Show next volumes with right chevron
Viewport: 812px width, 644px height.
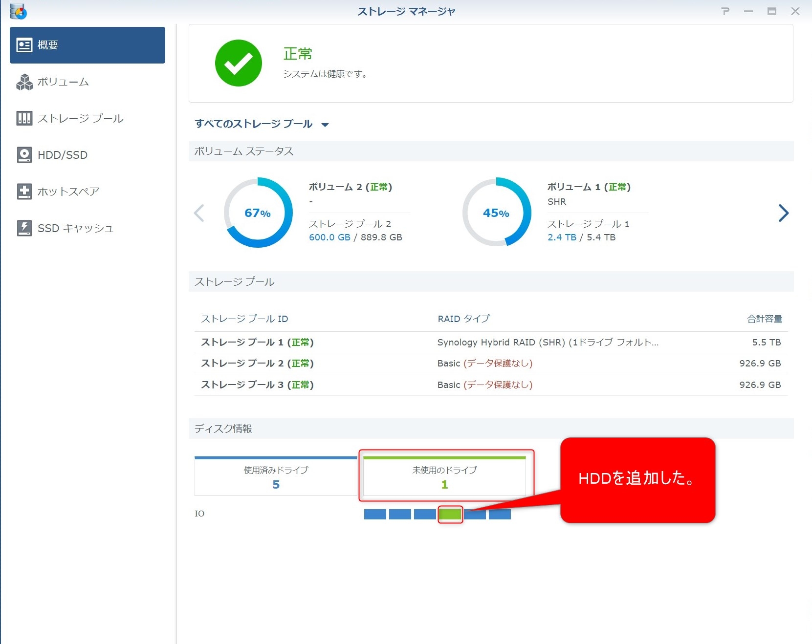click(783, 213)
